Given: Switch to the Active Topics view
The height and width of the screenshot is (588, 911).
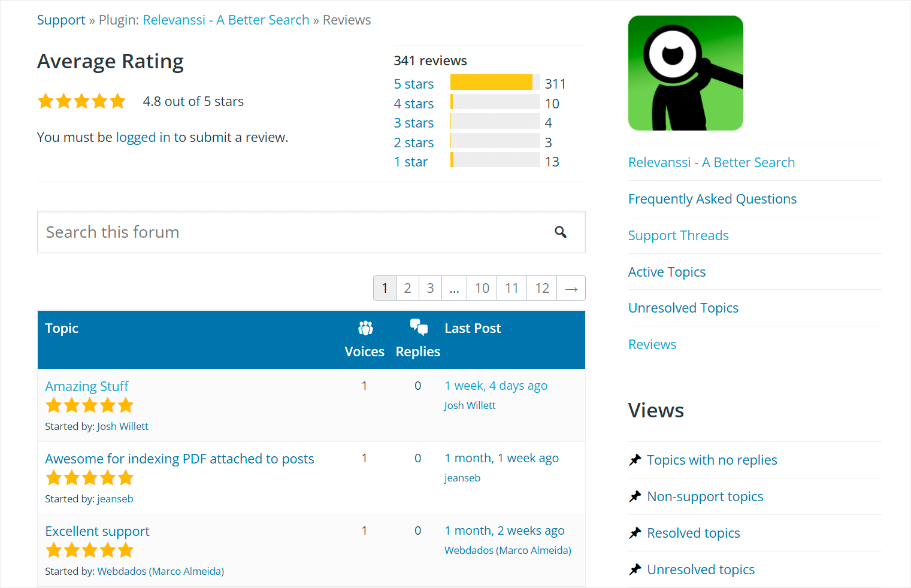Looking at the screenshot, I should click(667, 271).
